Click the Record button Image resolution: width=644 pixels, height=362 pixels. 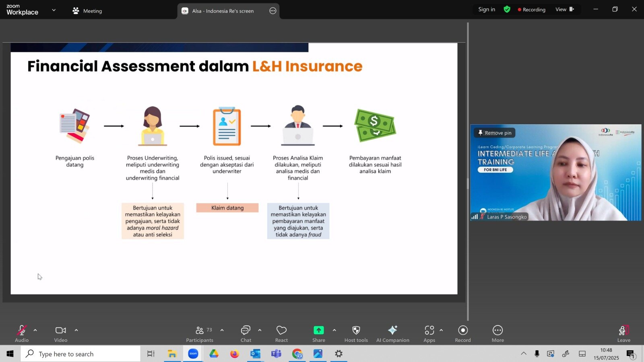pyautogui.click(x=463, y=333)
